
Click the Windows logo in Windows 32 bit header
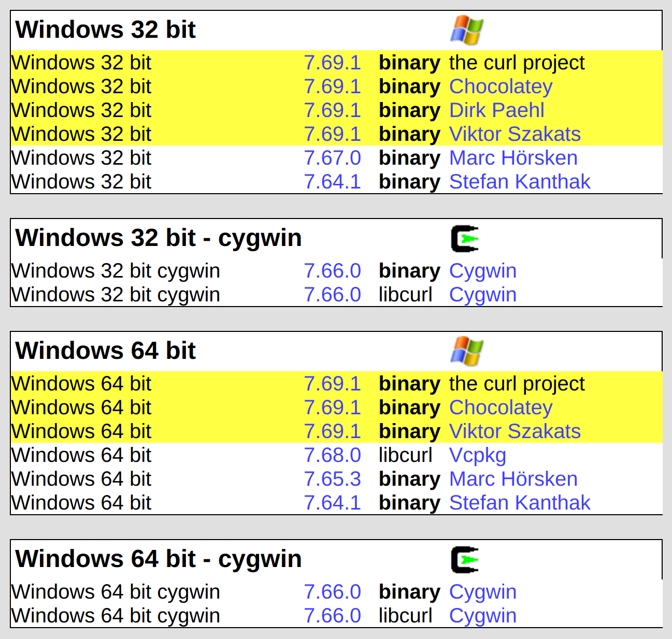click(466, 30)
